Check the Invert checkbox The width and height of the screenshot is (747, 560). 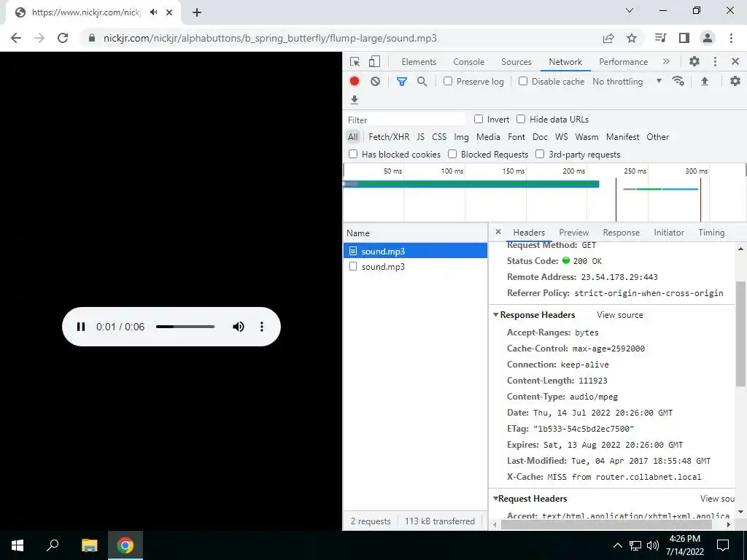click(x=479, y=119)
